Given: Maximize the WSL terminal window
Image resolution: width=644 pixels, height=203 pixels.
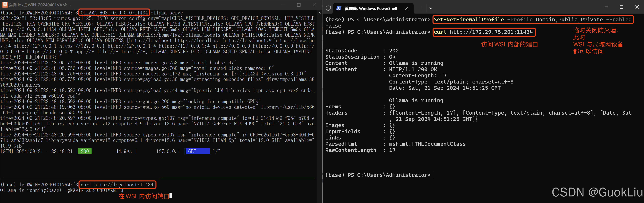Looking at the screenshot, I should [x=299, y=5].
